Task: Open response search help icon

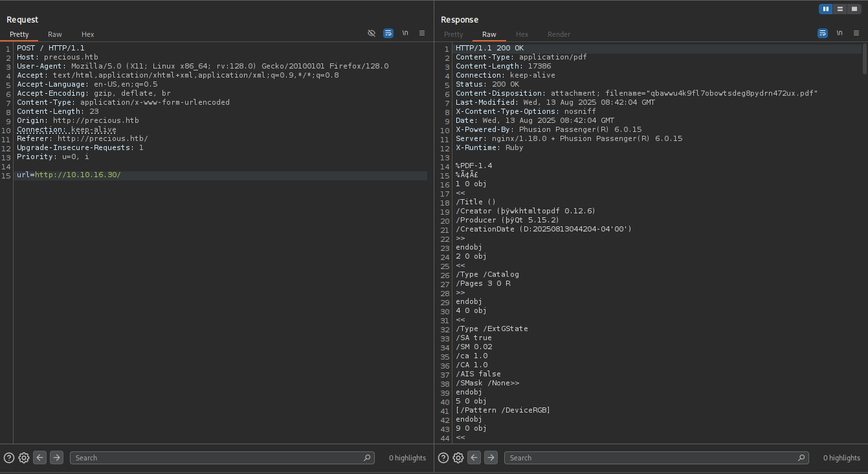Action: [x=443, y=458]
